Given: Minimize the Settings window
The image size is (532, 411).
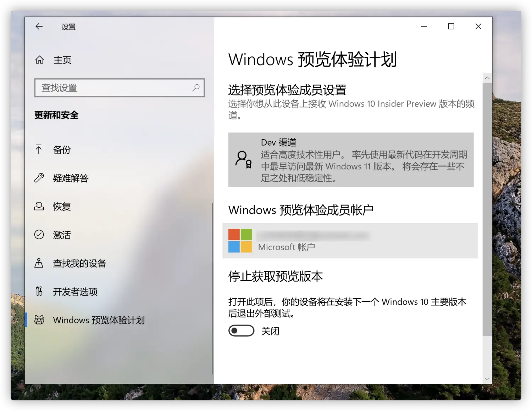Looking at the screenshot, I should [424, 27].
